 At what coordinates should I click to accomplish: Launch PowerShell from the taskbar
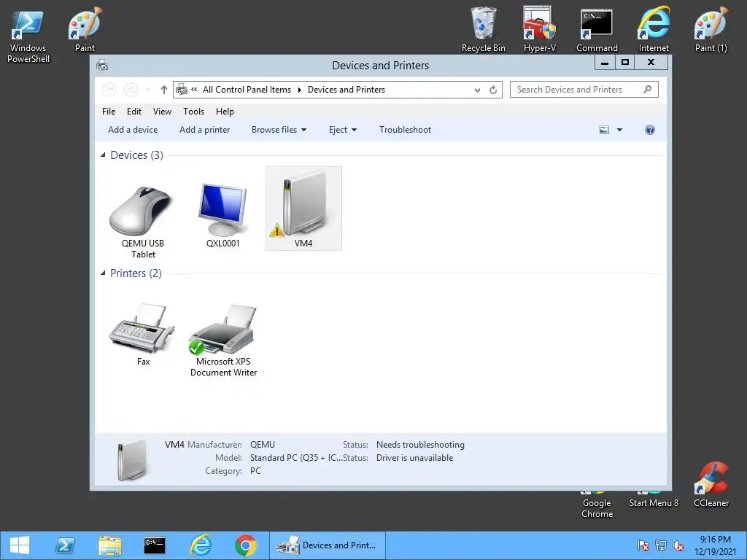click(x=65, y=545)
